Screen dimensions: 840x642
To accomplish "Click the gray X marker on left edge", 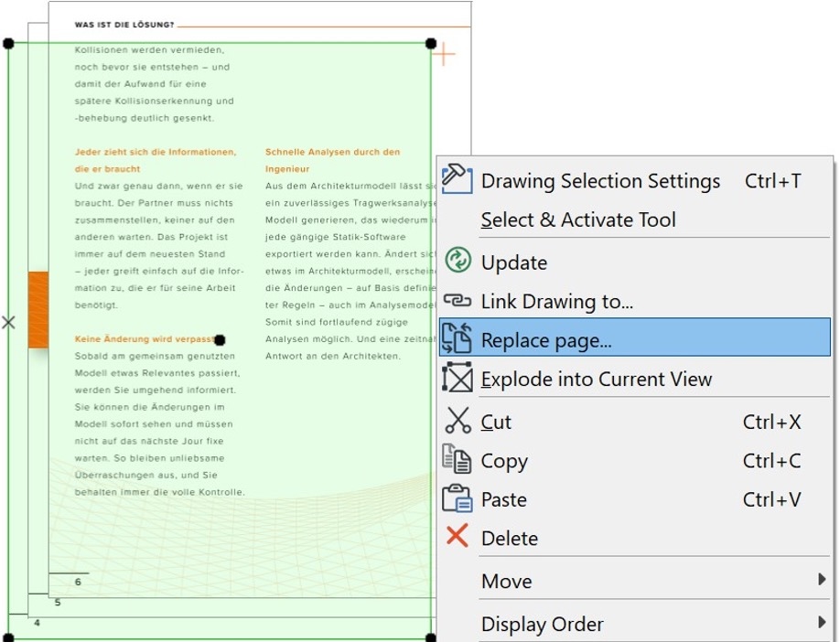I will (x=8, y=322).
